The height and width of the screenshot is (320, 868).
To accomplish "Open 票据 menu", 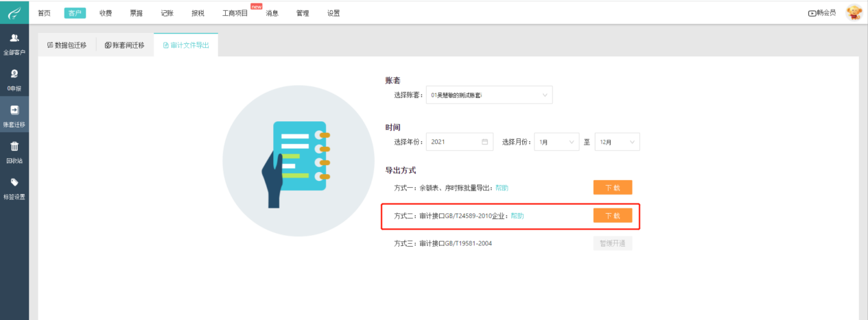I will coord(137,13).
